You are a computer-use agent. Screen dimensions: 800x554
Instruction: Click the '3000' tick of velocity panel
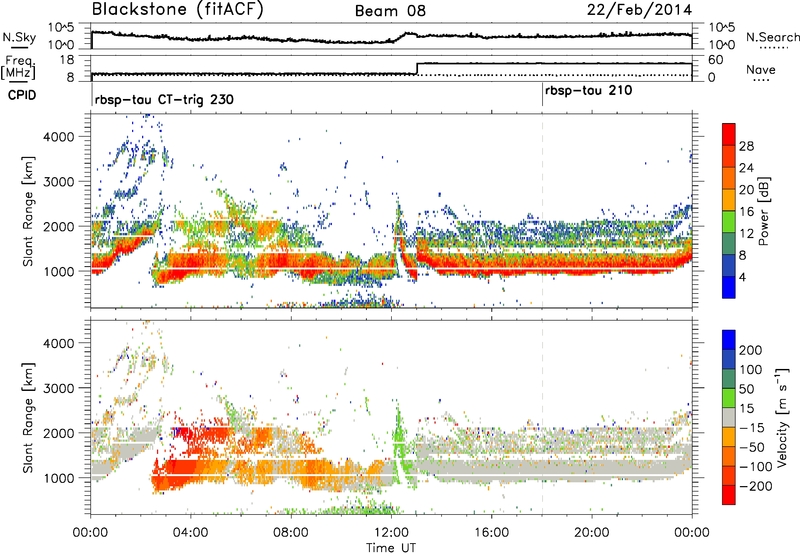[x=58, y=388]
